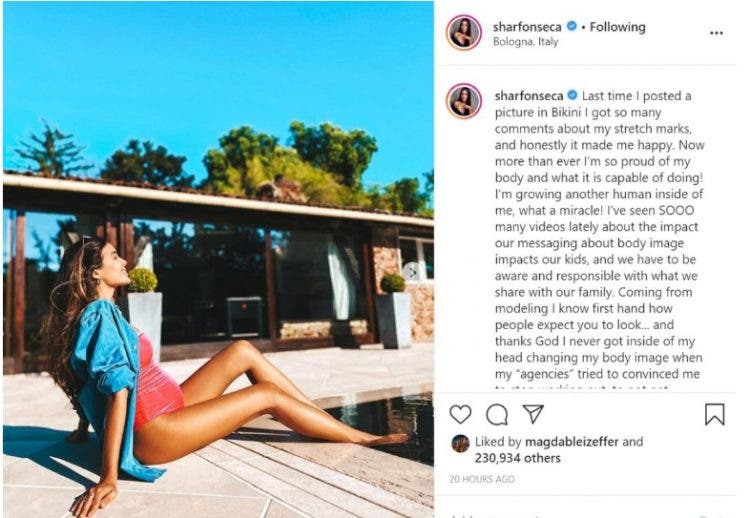Screen dimensions: 750x518
Task: Click sharfonseca username in caption
Action: tap(529, 96)
